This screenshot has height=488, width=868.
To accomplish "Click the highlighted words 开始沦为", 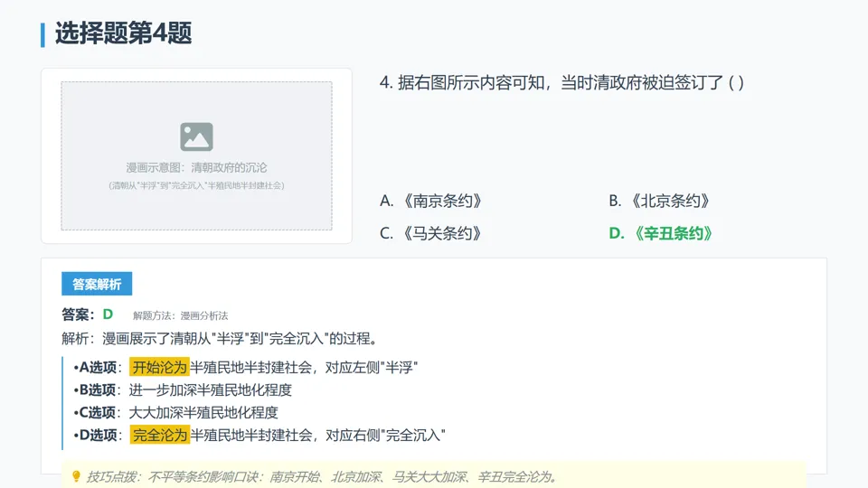I will pyautogui.click(x=159, y=368).
